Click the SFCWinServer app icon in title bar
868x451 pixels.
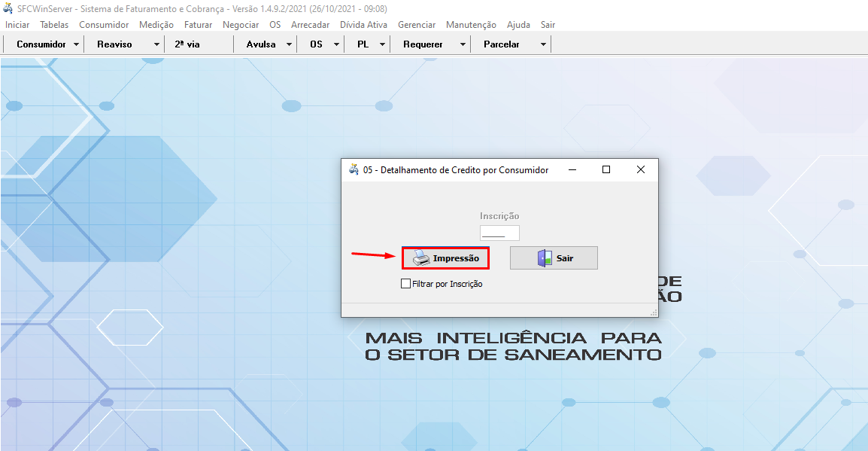pyautogui.click(x=8, y=9)
